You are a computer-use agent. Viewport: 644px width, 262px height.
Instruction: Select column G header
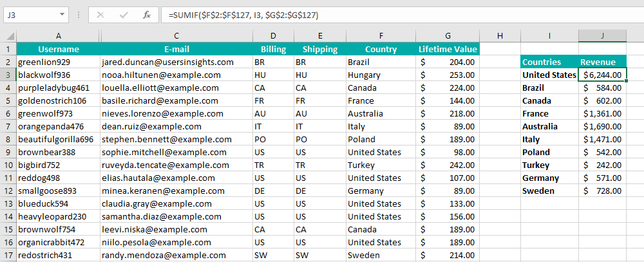(x=448, y=36)
